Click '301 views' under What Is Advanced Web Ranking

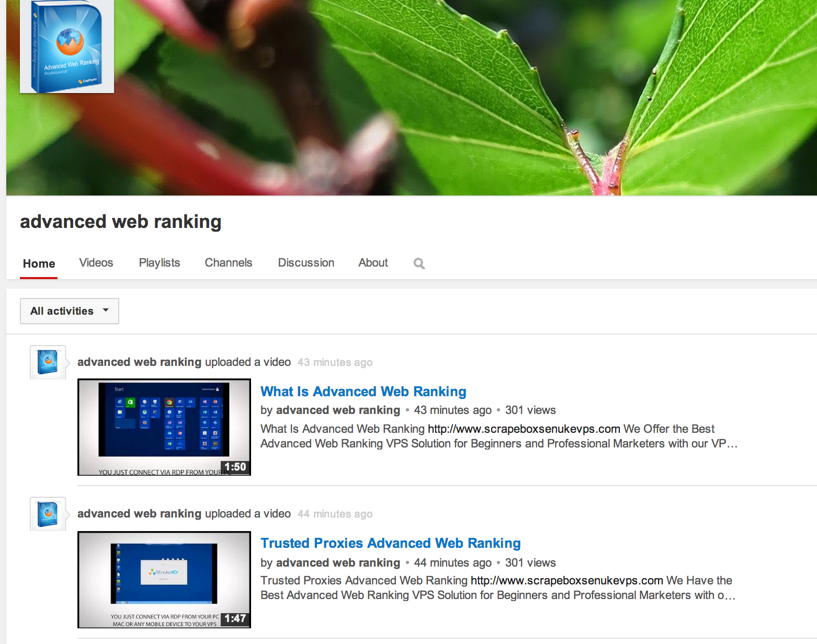point(530,410)
